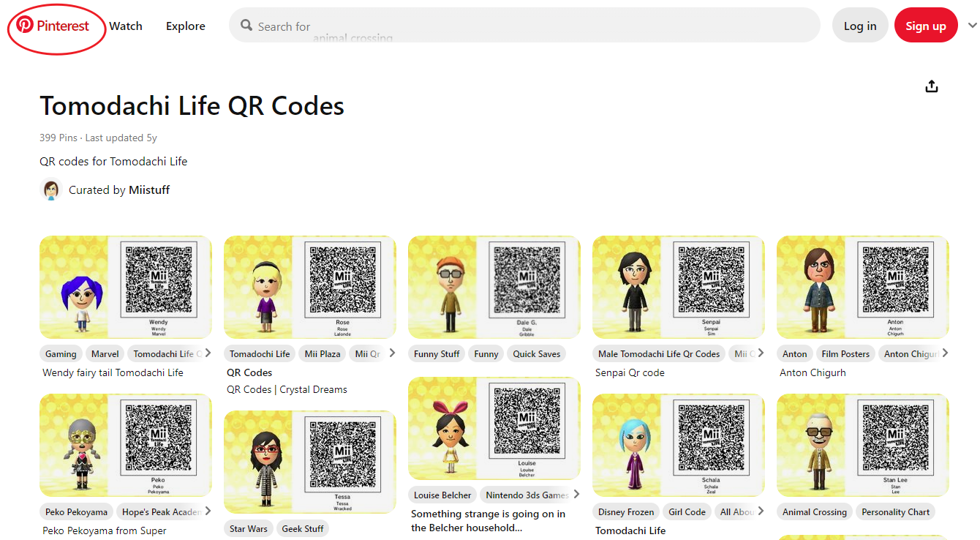
Task: Click the 'Tomodachi Life QR Codes' board heading
Action: click(x=192, y=106)
